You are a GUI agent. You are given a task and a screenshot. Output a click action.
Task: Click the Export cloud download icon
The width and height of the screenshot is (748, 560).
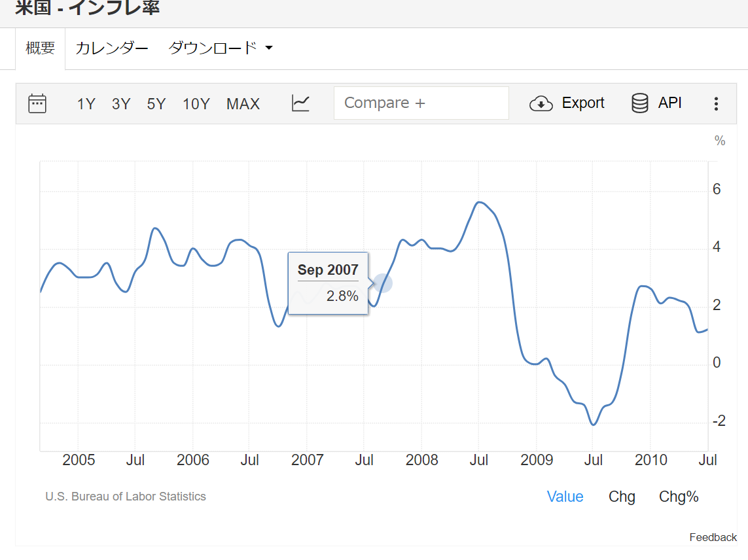click(x=541, y=103)
